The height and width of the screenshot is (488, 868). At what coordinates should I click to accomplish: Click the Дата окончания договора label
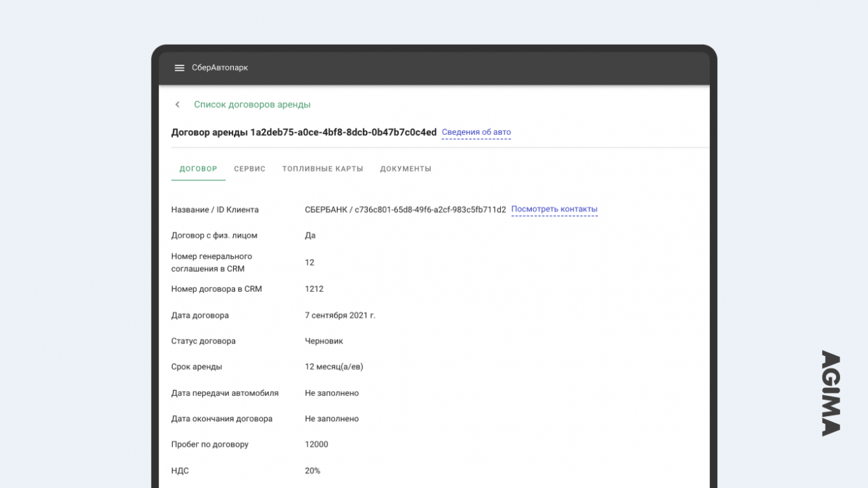click(222, 419)
